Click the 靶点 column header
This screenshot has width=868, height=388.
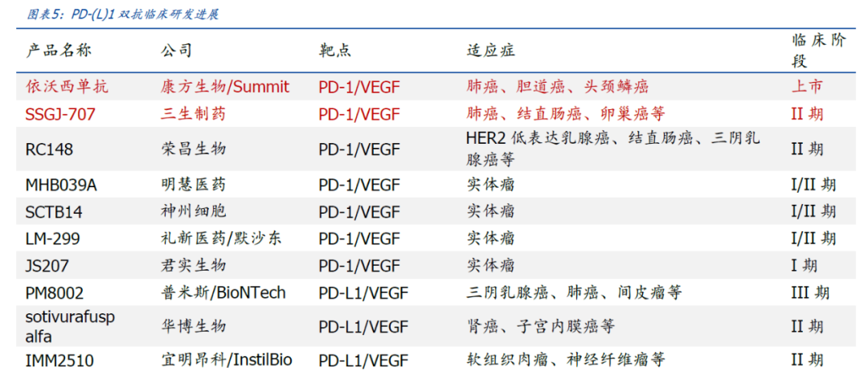point(334,51)
